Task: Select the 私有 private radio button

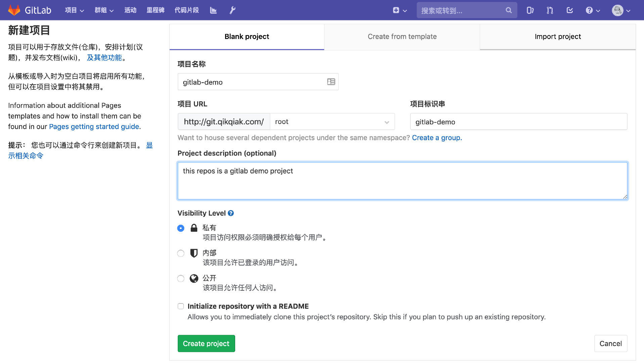Action: [x=181, y=228]
